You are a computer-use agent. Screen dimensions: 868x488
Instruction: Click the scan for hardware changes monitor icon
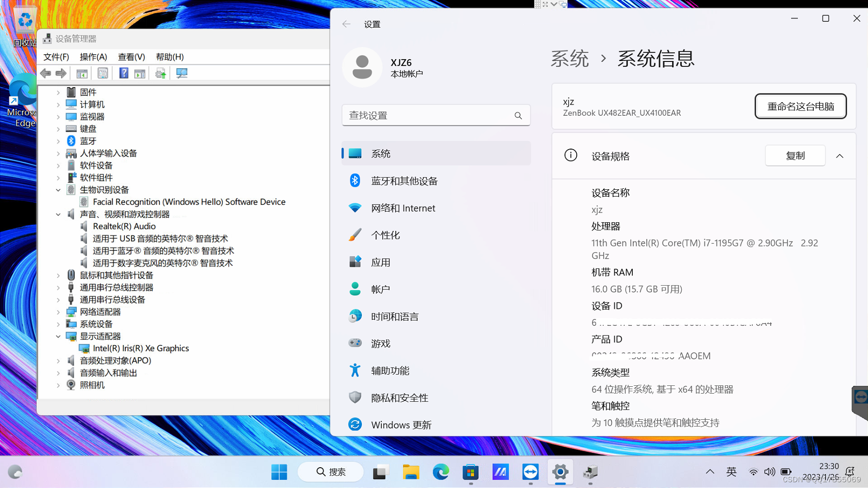point(182,73)
